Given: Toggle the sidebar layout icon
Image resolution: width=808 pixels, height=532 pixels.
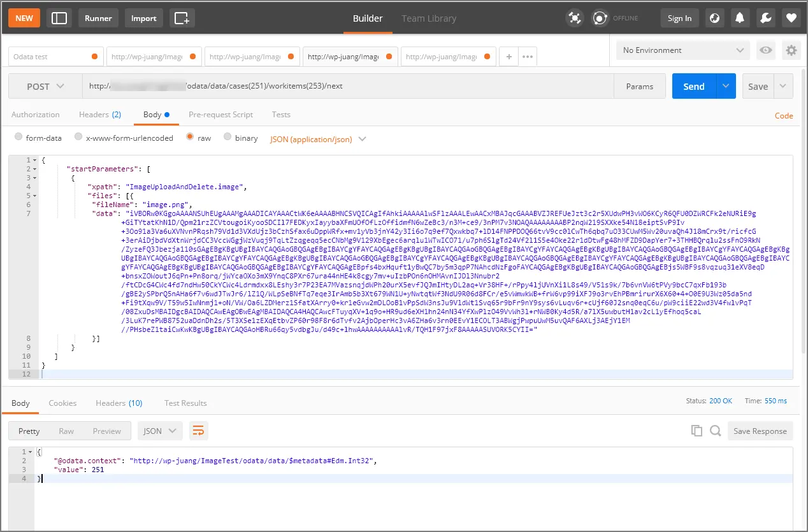Looking at the screenshot, I should coord(59,18).
